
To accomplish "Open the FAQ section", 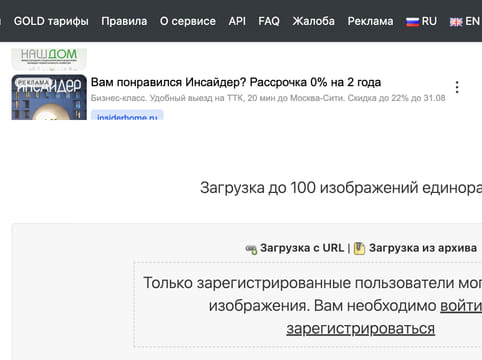I will [x=269, y=21].
